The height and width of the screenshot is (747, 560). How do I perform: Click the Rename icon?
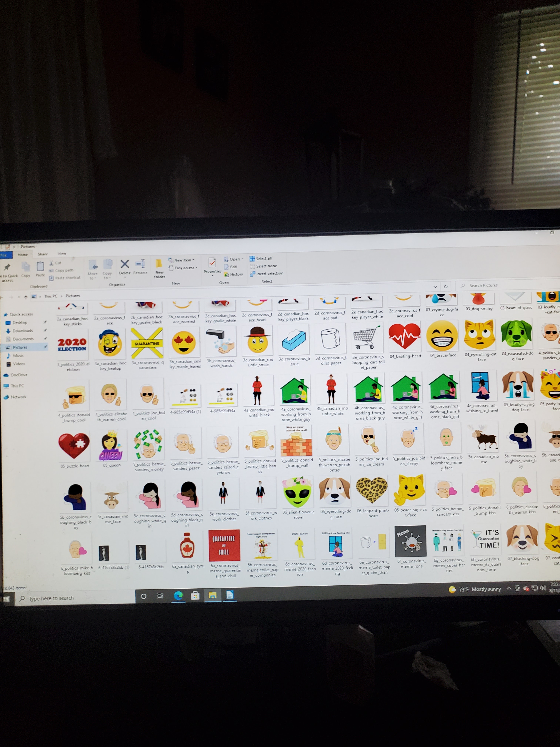(x=140, y=264)
